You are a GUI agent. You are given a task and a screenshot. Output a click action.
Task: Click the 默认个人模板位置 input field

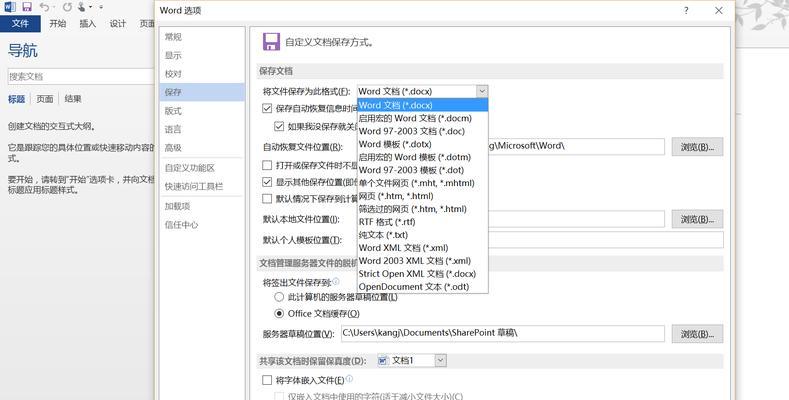(x=606, y=239)
